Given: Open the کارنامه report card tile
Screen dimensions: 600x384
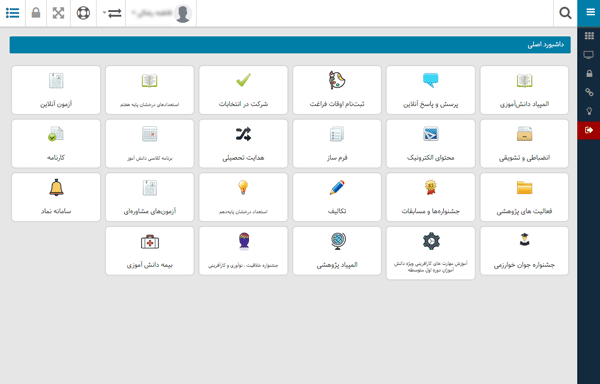Looking at the screenshot, I should [56, 143].
